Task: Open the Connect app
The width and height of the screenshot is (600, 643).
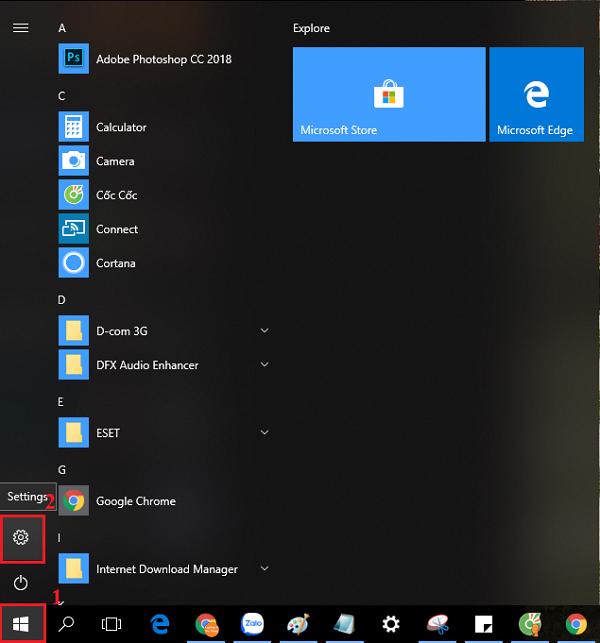Action: coord(116,229)
